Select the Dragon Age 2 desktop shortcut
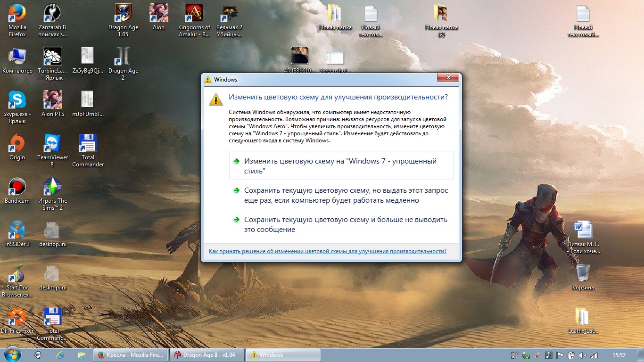 tap(123, 64)
